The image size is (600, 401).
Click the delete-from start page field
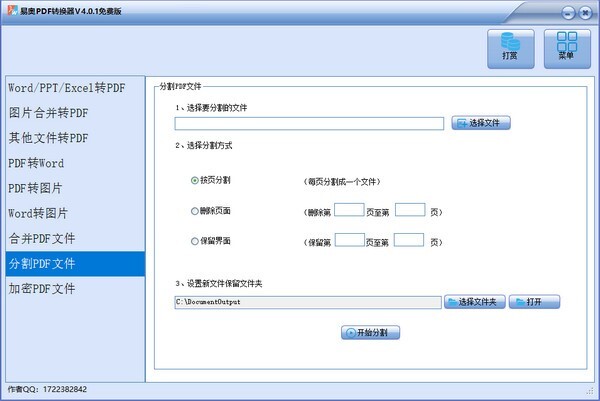349,210
